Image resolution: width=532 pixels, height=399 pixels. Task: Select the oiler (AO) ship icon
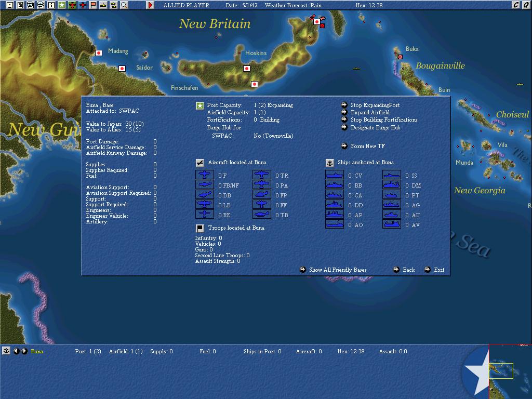pyautogui.click(x=335, y=224)
